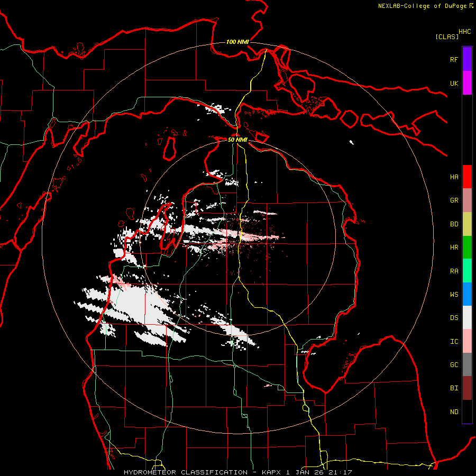The image size is (476, 476).
Task: Click the 50 NMI range ring label
Action: pos(237,140)
